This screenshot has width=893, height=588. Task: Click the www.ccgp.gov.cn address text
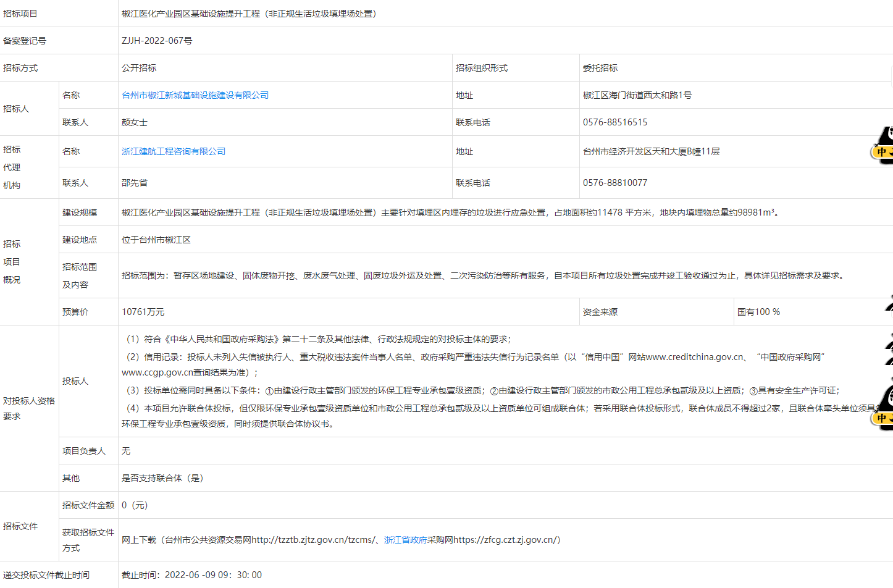tap(161, 372)
